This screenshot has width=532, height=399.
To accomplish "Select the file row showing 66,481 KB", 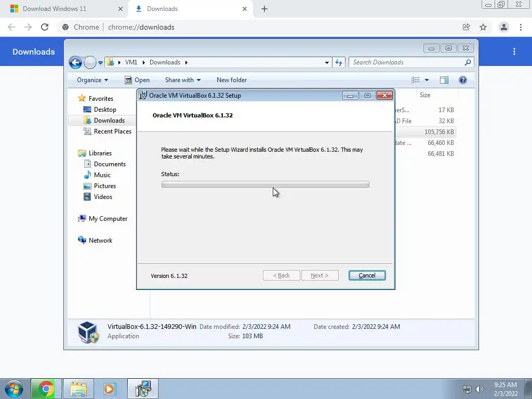I will [x=425, y=154].
